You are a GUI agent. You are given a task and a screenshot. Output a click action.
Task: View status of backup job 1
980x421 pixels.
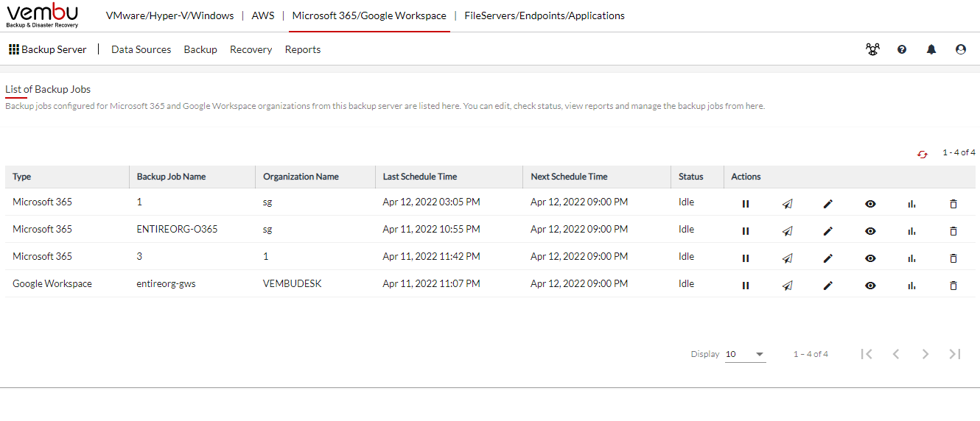pos(870,204)
